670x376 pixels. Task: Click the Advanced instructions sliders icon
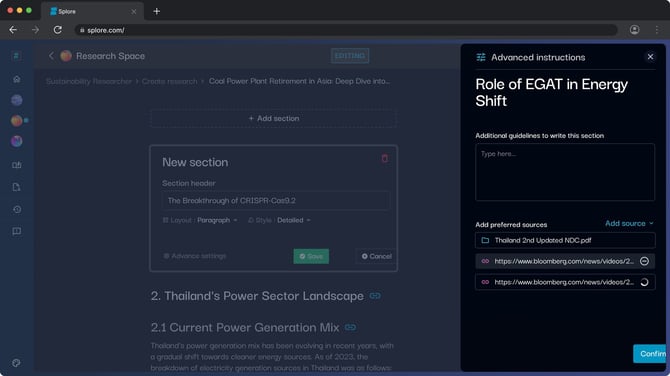481,57
